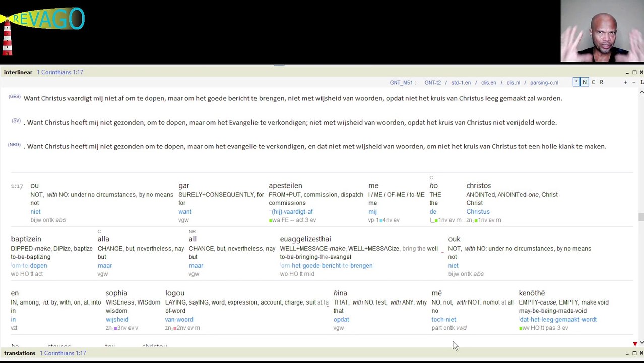The height and width of the screenshot is (363, 644).
Task: Open the 1 Corinthians 1:17 reference in interlinear header
Action: point(60,72)
